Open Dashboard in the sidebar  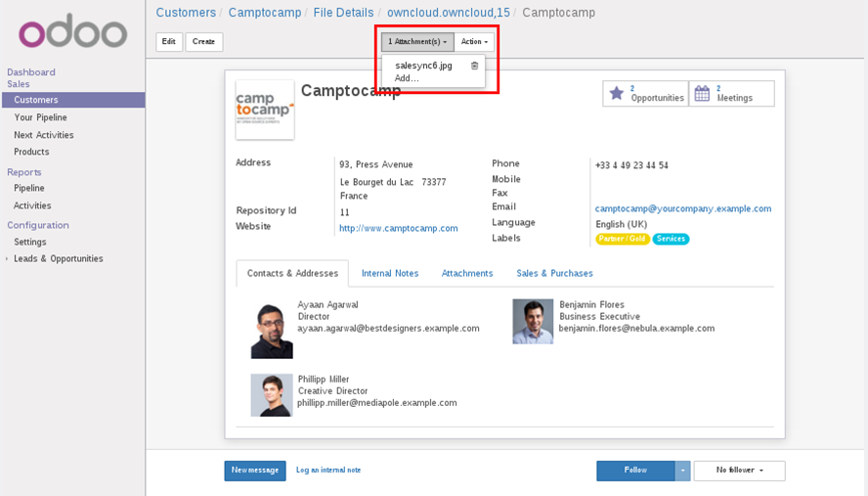click(31, 72)
